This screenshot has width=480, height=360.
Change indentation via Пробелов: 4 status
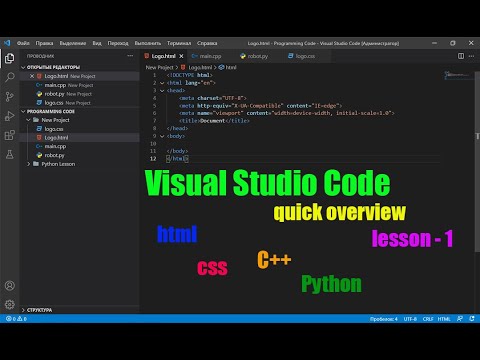coord(383,319)
